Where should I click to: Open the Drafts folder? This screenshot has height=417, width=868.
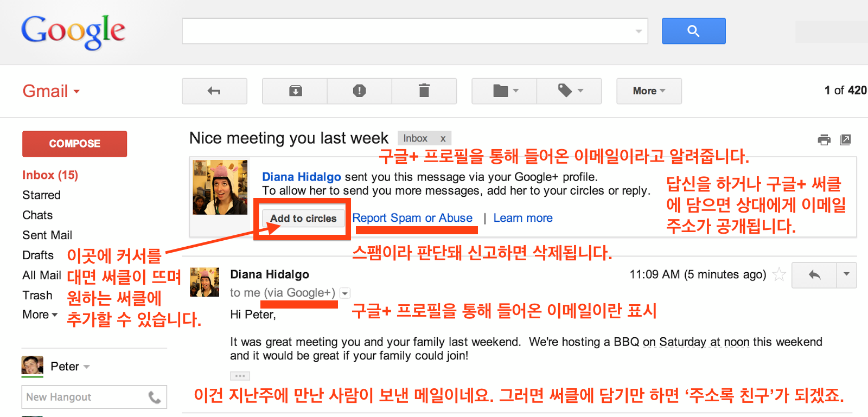(38, 255)
